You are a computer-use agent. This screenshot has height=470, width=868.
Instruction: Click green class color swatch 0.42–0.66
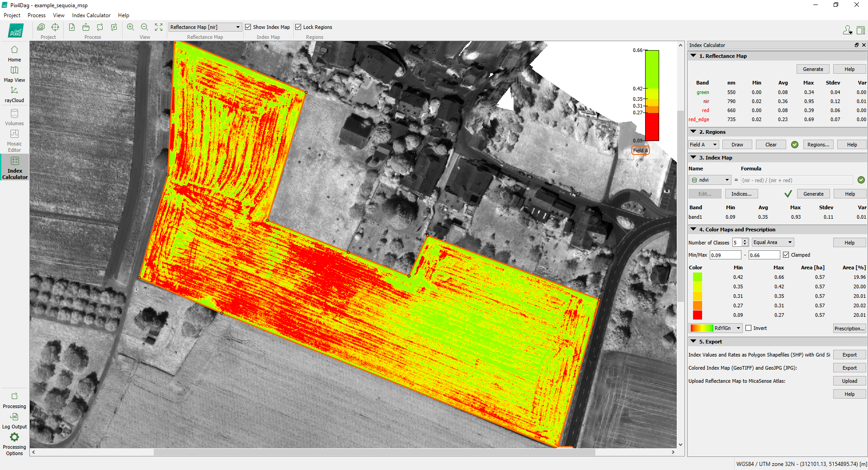pyautogui.click(x=698, y=277)
